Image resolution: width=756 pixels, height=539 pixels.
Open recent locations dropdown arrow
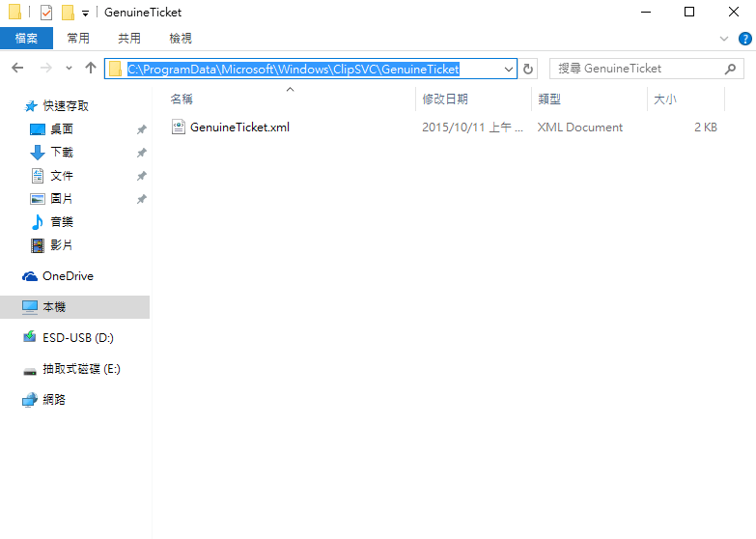pyautogui.click(x=69, y=69)
